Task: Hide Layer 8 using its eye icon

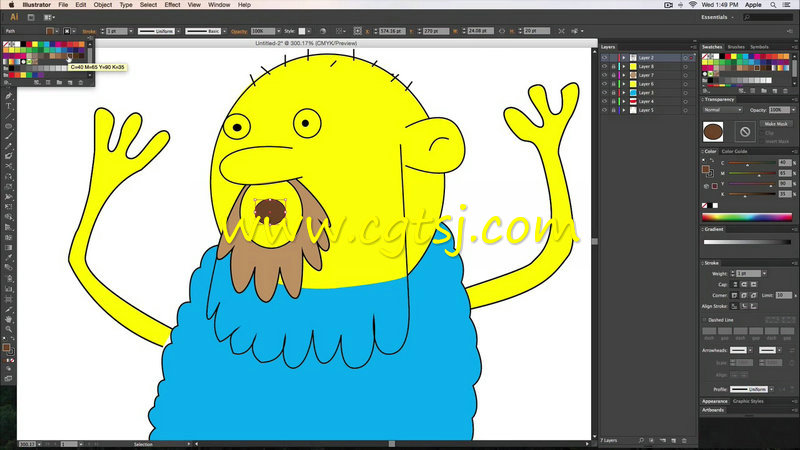Action: [x=605, y=66]
